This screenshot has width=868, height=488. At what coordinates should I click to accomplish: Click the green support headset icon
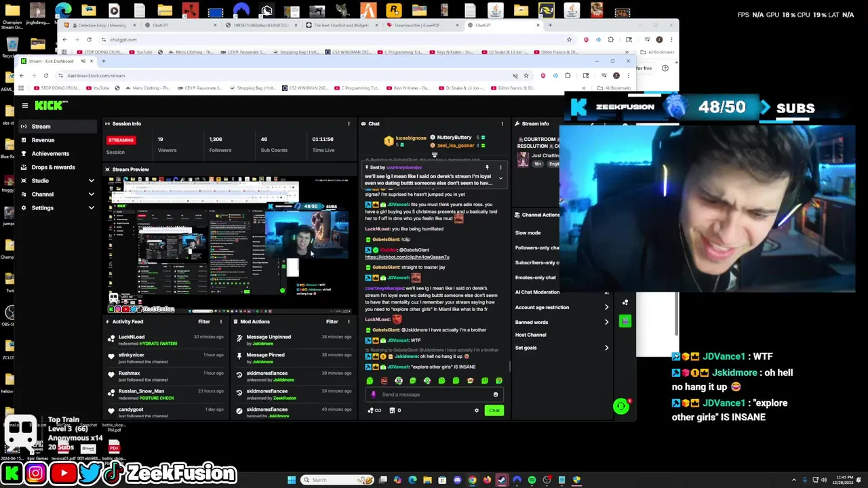pyautogui.click(x=621, y=406)
